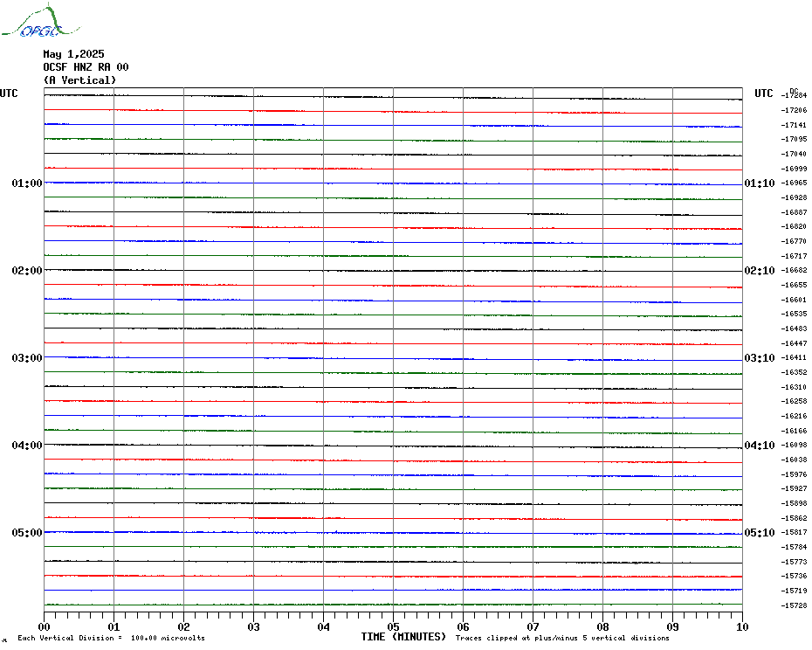Click the DC offset value -16601
812x650 pixels.
(x=794, y=300)
